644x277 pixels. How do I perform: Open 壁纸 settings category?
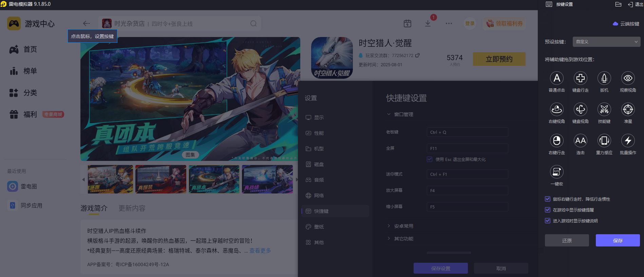pyautogui.click(x=335, y=227)
